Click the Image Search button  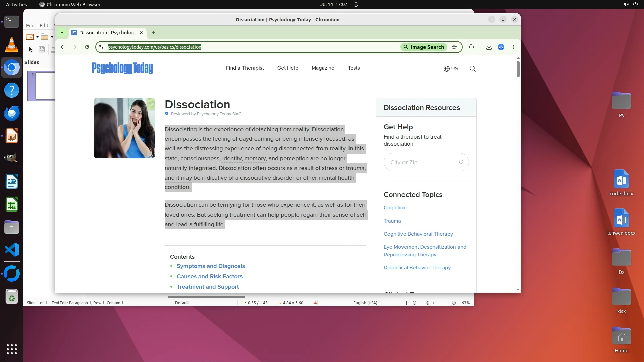point(424,47)
